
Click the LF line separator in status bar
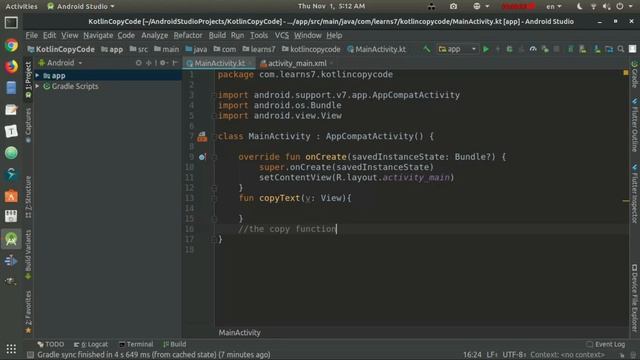(x=491, y=355)
